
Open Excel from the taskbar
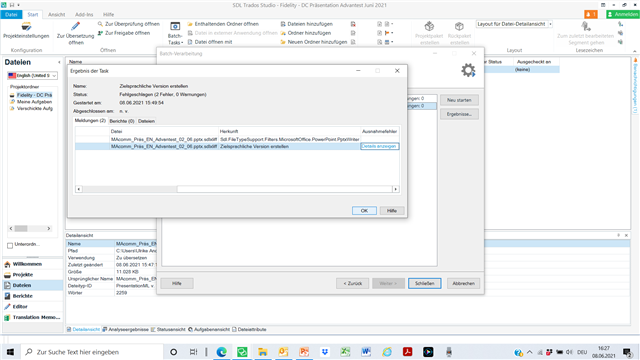pyautogui.click(x=345, y=352)
